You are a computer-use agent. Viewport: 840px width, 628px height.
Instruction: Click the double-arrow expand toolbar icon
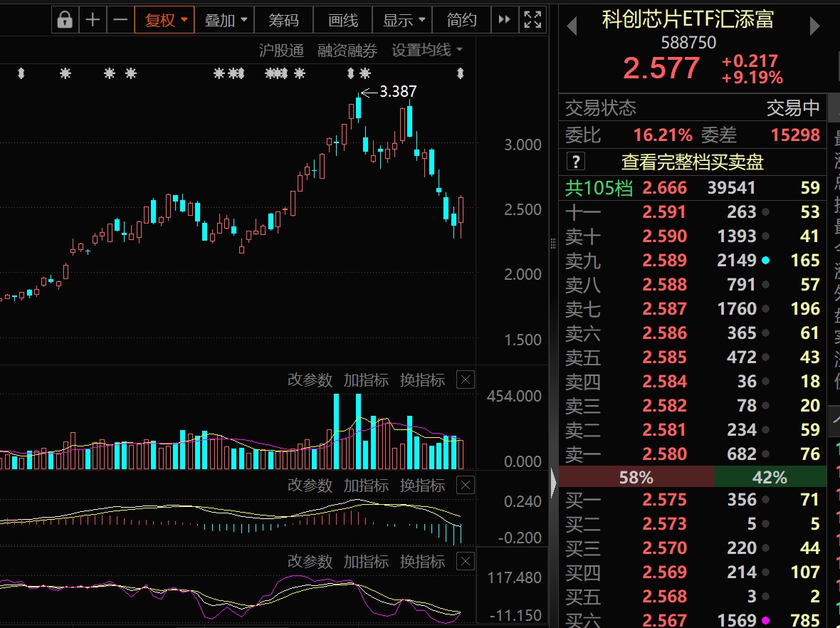[504, 21]
